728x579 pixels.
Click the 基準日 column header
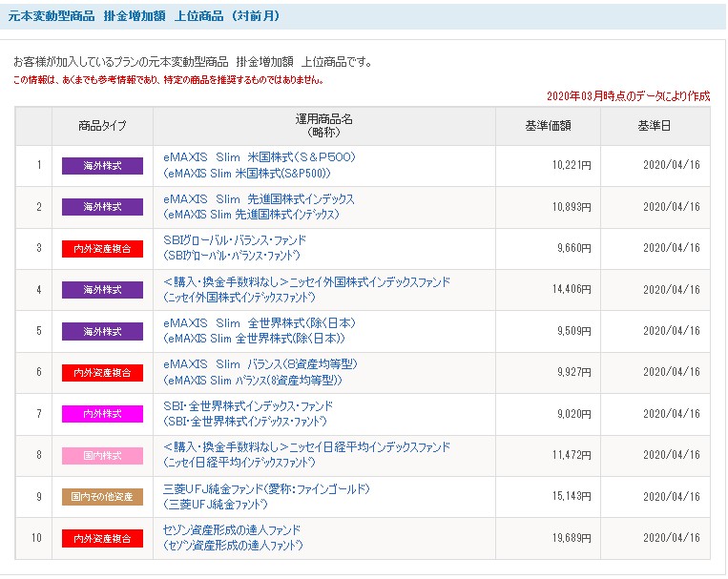pyautogui.click(x=655, y=126)
